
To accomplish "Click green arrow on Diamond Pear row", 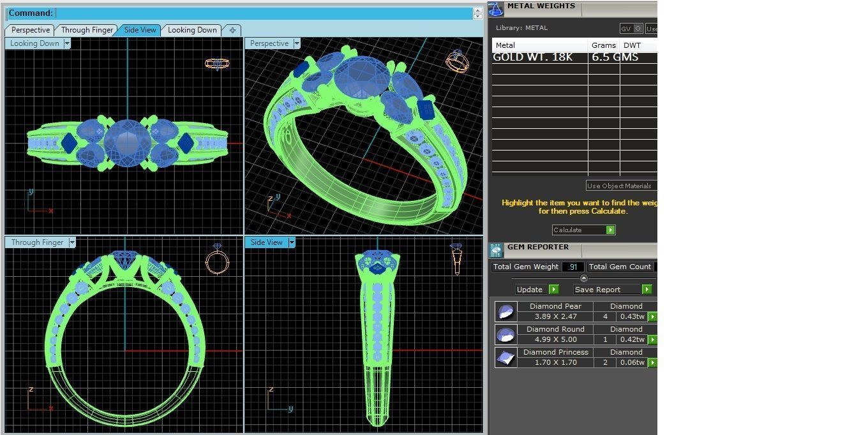I will click(652, 317).
